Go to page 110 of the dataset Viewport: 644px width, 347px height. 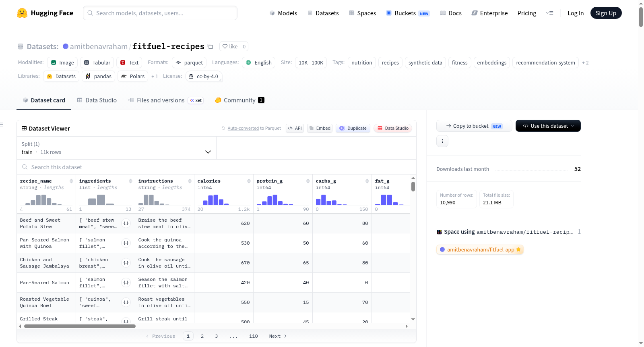point(254,336)
